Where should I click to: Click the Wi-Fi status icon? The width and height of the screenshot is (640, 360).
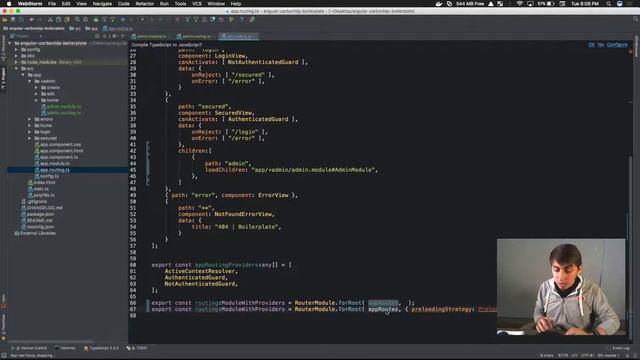(519, 4)
